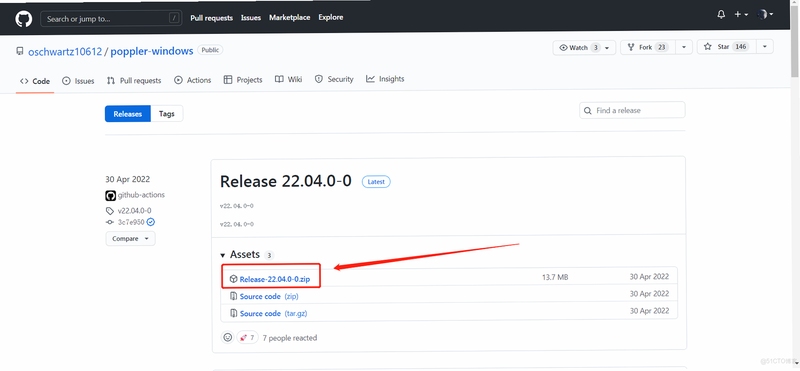Select the Releases button
The height and width of the screenshot is (371, 800).
[x=128, y=114]
